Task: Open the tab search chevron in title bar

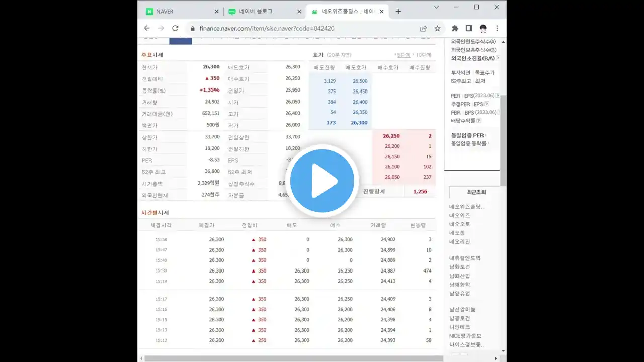Action: (436, 7)
